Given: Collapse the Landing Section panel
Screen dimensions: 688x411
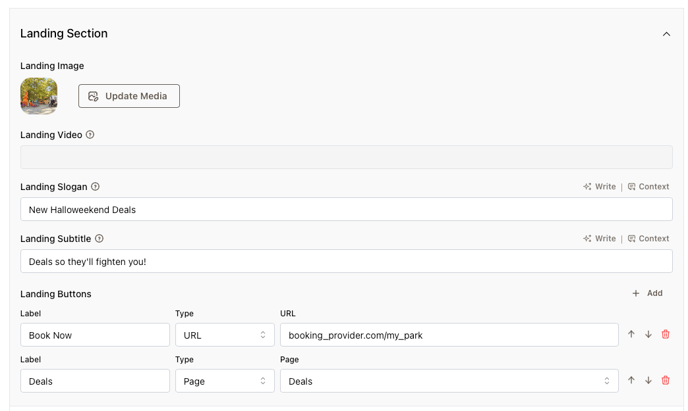Looking at the screenshot, I should (666, 34).
